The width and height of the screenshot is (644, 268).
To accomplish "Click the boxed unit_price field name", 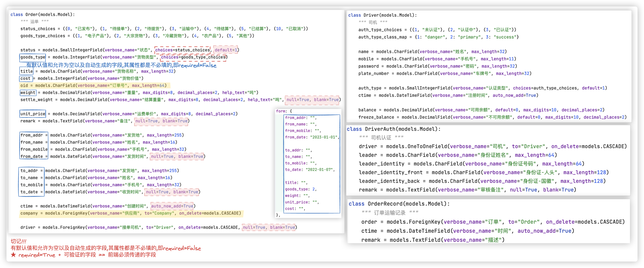I will pos(33,114).
